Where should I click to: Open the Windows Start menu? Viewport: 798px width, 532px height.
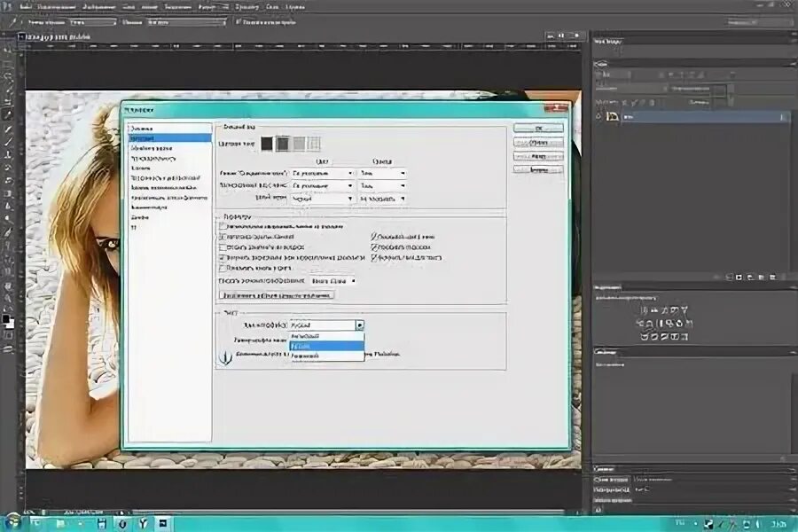pos(11,522)
